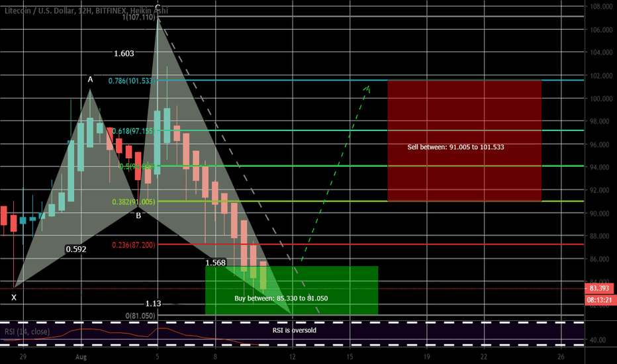The height and width of the screenshot is (364, 617).
Task: Click 104.000 on the price axis
Action: 600,52
